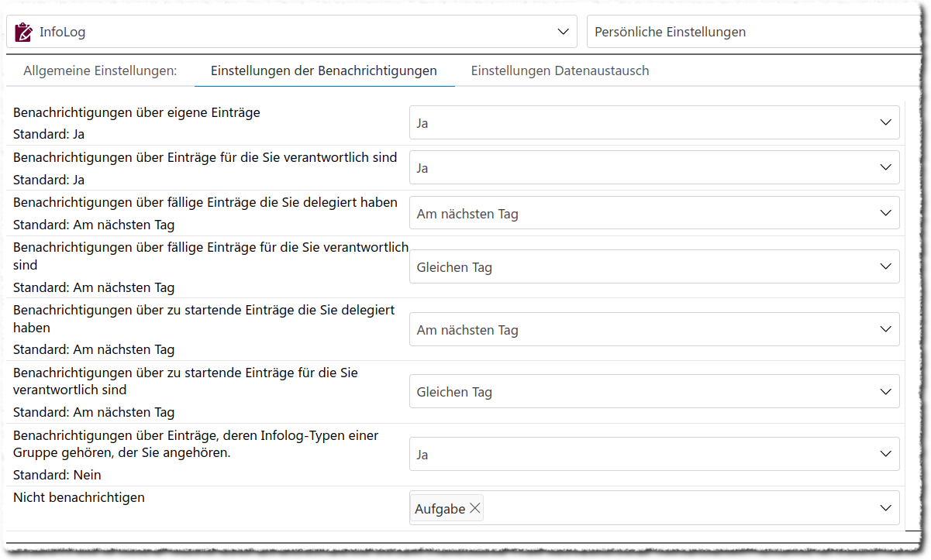Click the label Nicht benachrichtigen
The height and width of the screenshot is (560, 931).
(x=79, y=497)
